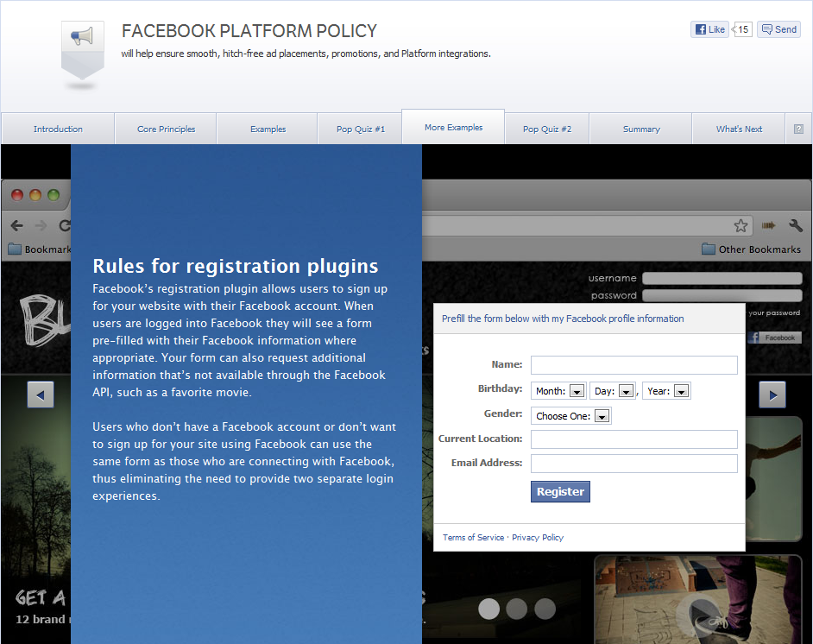Click the Send button
The image size is (813, 644).
coord(778,29)
